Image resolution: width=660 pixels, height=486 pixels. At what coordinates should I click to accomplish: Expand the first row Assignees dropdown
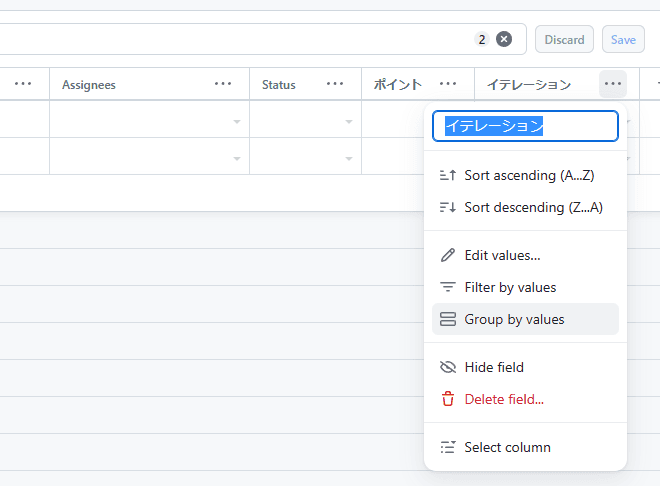(237, 122)
